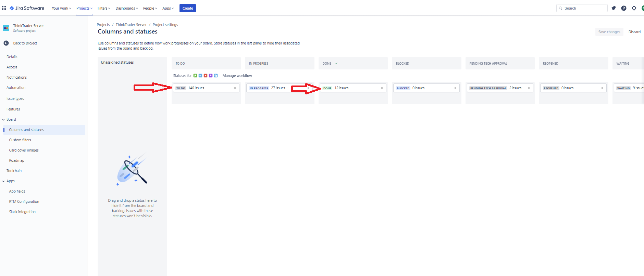Viewport: 644px width, 276px height.
Task: Expand the Your work dropdown
Action: pyautogui.click(x=61, y=8)
